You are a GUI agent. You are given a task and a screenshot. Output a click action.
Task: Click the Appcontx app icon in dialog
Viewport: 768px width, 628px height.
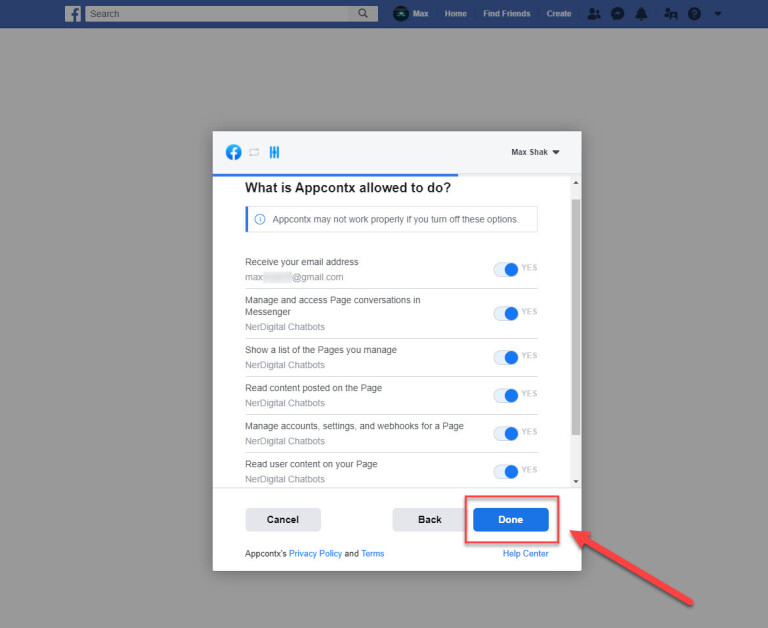274,152
